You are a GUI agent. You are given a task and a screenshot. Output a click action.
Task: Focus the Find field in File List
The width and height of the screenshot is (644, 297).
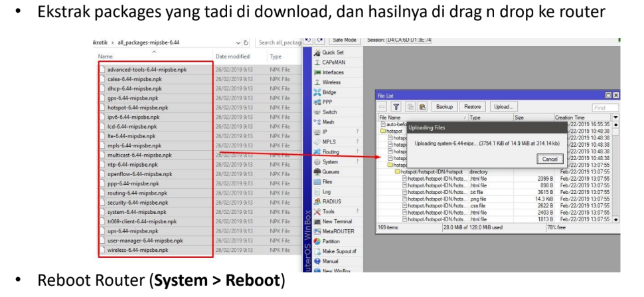click(x=605, y=108)
